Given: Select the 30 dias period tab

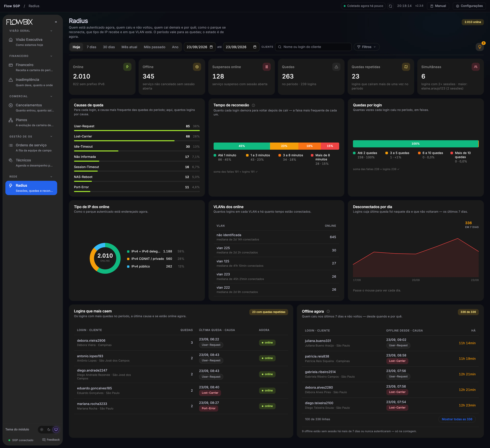Looking at the screenshot, I should (x=109, y=47).
